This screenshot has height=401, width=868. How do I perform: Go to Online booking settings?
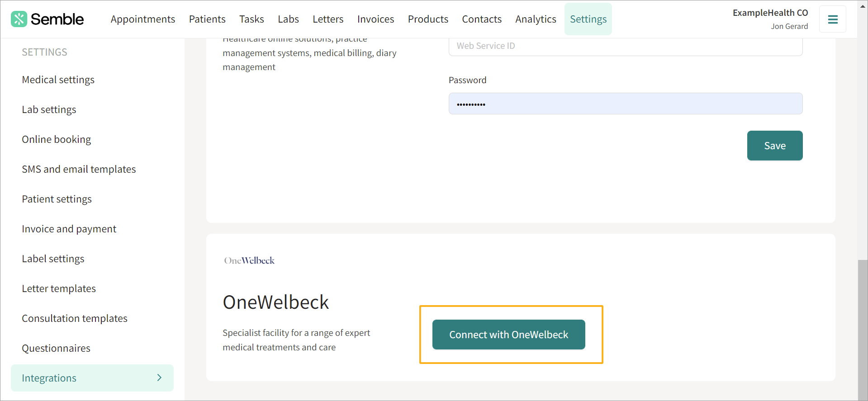tap(57, 139)
